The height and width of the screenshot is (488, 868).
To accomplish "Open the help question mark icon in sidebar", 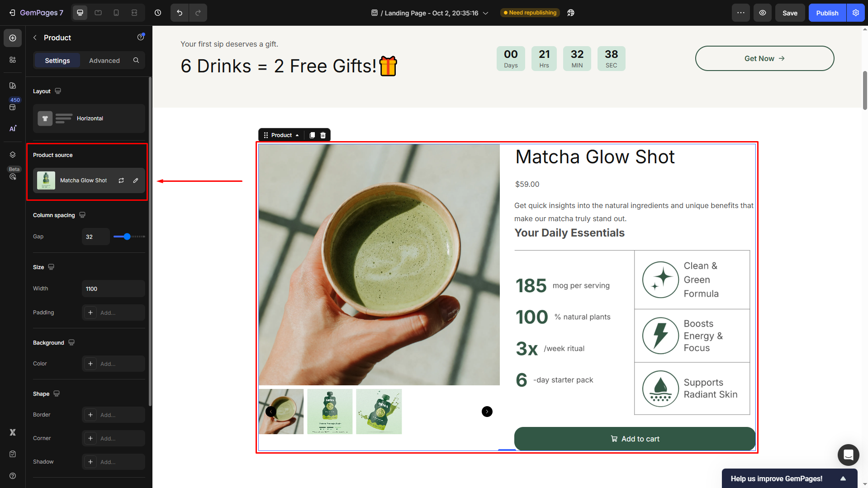I will pos(13,476).
